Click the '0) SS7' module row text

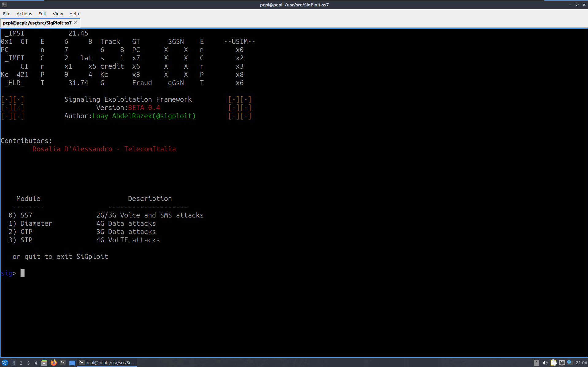click(x=21, y=215)
